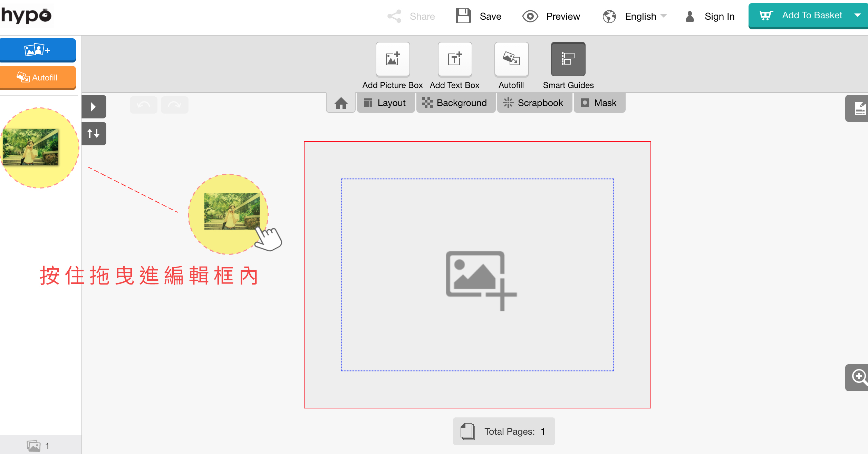
Task: Click the zoom in magnifier icon
Action: point(859,377)
